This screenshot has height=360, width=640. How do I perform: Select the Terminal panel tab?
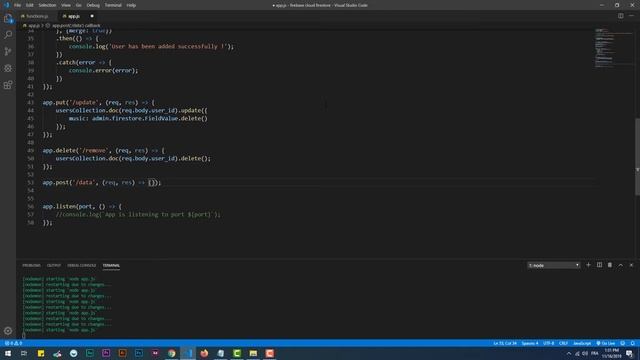[111, 265]
